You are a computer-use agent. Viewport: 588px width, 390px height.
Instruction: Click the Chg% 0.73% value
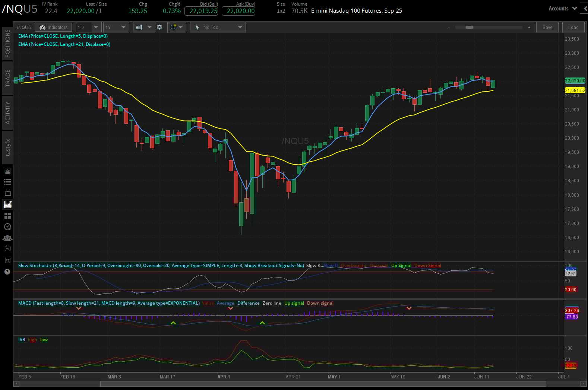click(171, 11)
